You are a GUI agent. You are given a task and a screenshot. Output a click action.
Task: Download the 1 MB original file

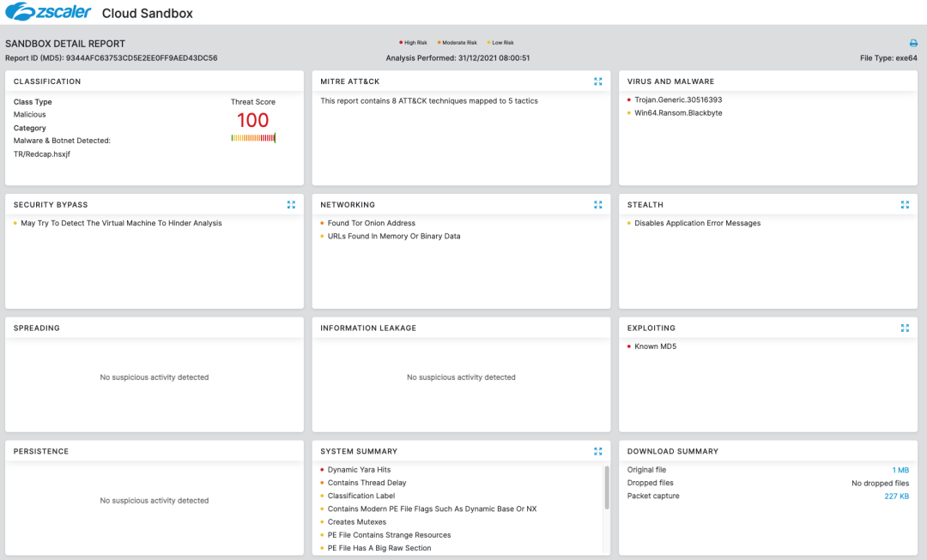coord(900,470)
